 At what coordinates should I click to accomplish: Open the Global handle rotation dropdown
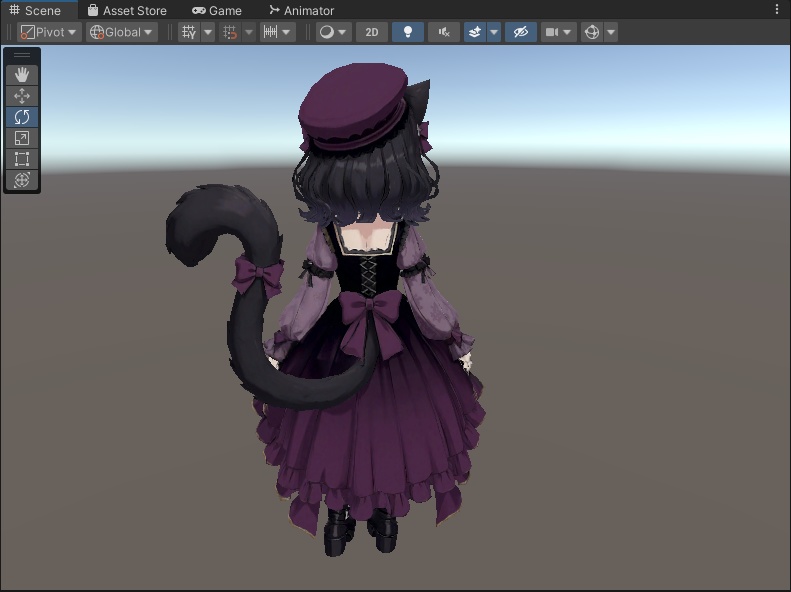tap(122, 32)
